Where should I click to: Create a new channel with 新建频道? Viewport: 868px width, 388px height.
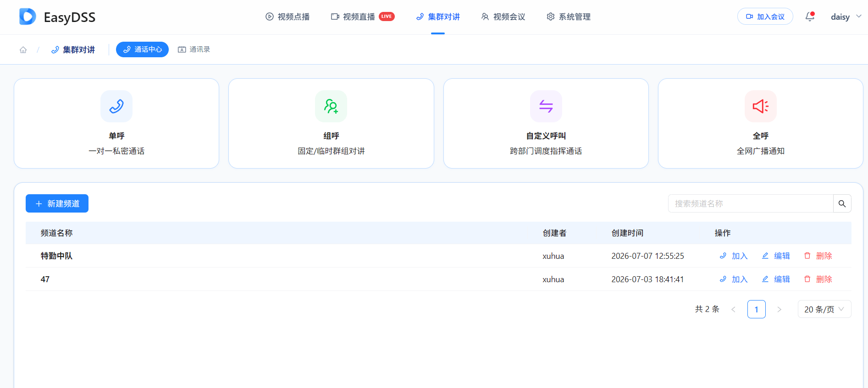point(57,203)
